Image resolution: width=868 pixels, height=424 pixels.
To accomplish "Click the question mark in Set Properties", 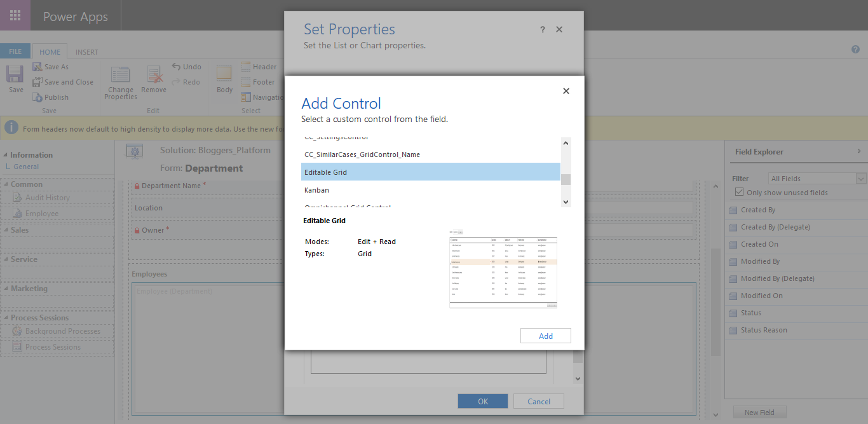I will (543, 29).
